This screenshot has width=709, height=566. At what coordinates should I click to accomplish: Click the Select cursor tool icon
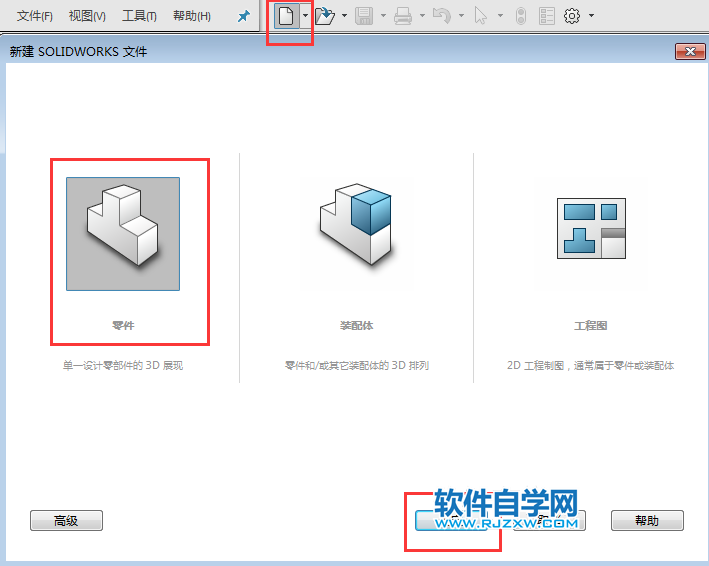click(x=481, y=16)
